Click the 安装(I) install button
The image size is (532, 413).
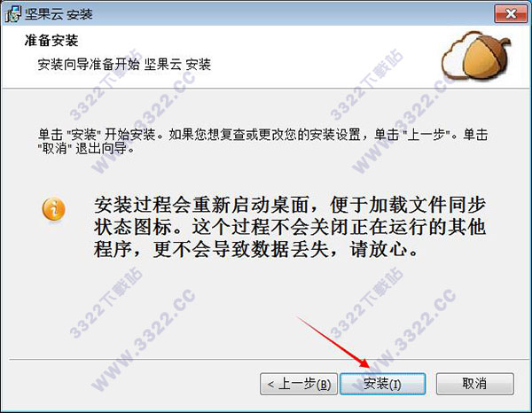click(x=382, y=384)
